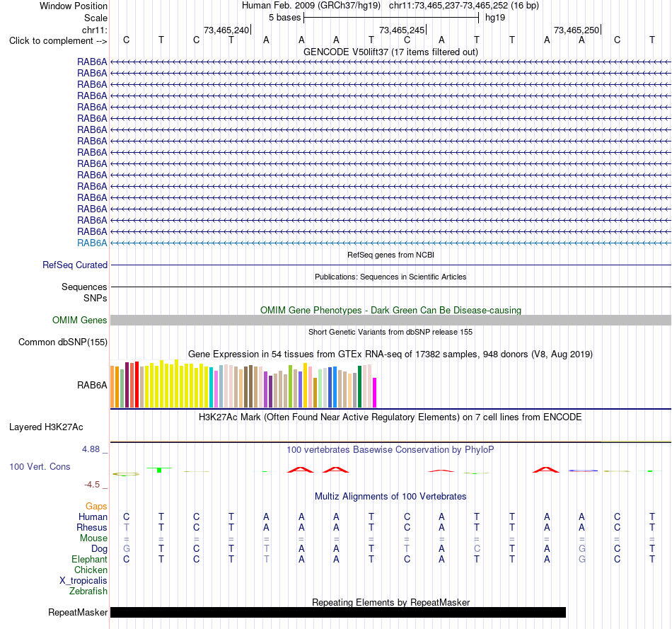This screenshot has height=629, width=672.
Task: Click the black RAB6A label beside the GTEx bar chart
Action: click(92, 386)
